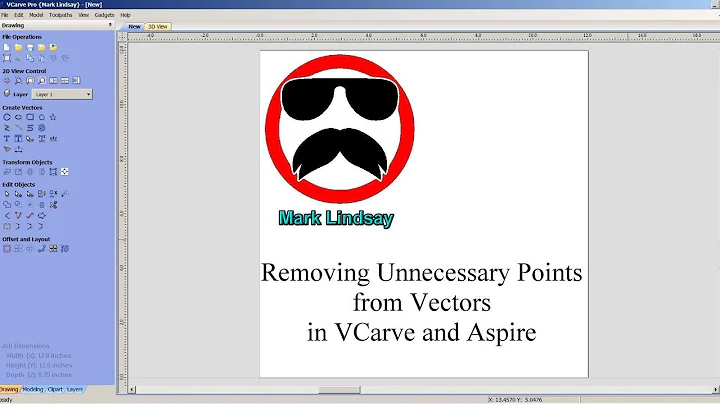720x404 pixels.
Task: Click the Align Objects icon with white background
Action: click(65, 172)
